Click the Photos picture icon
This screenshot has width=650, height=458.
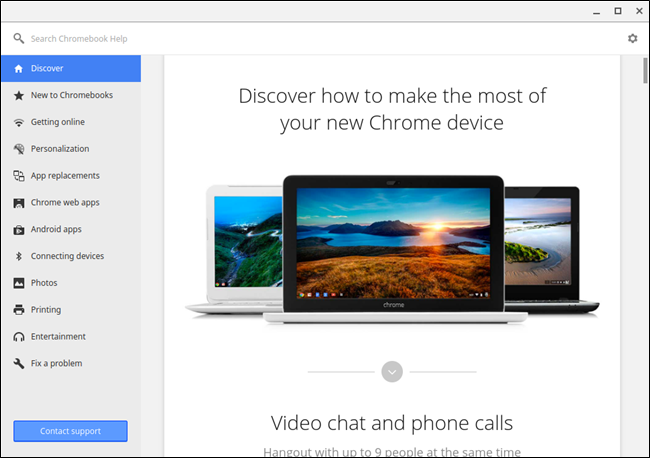click(19, 283)
